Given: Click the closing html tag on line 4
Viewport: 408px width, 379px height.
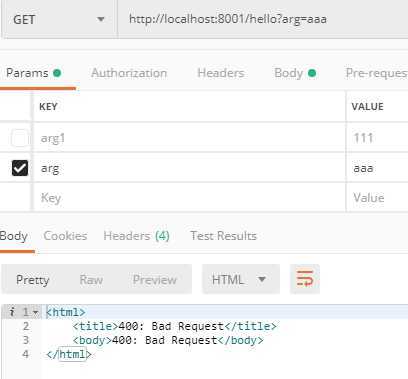Looking at the screenshot, I should (69, 354).
